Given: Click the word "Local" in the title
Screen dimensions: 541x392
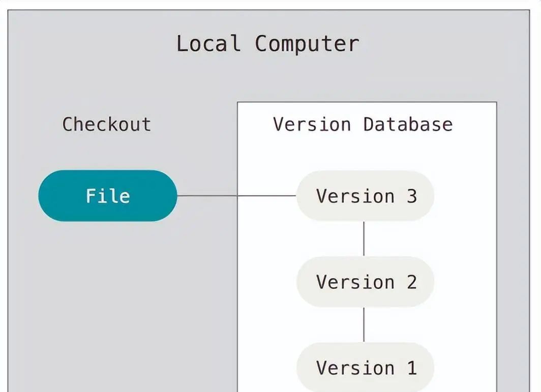Looking at the screenshot, I should pos(208,44).
